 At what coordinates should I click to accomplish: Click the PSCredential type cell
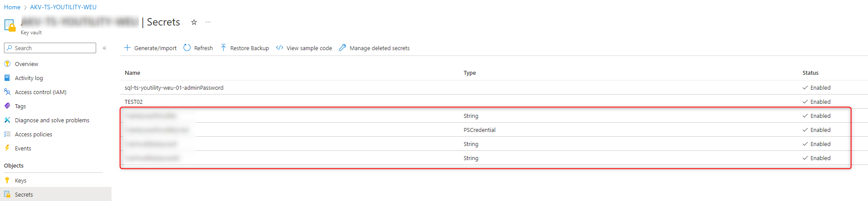tap(479, 130)
